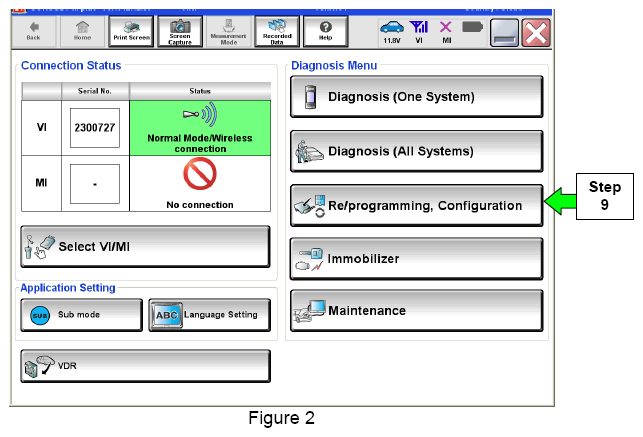Viewport: 643px width, 437px height.
Task: Open the Immobilizer menu
Action: tap(416, 259)
